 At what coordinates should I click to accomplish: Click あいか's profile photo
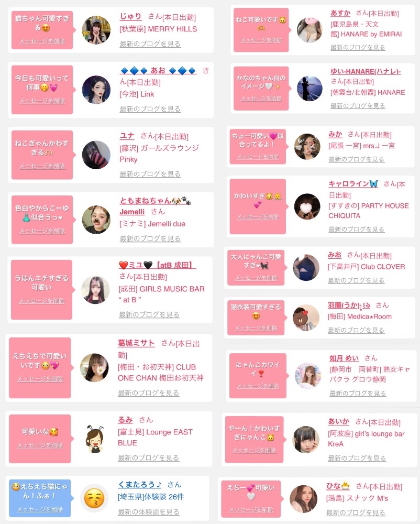306,440
